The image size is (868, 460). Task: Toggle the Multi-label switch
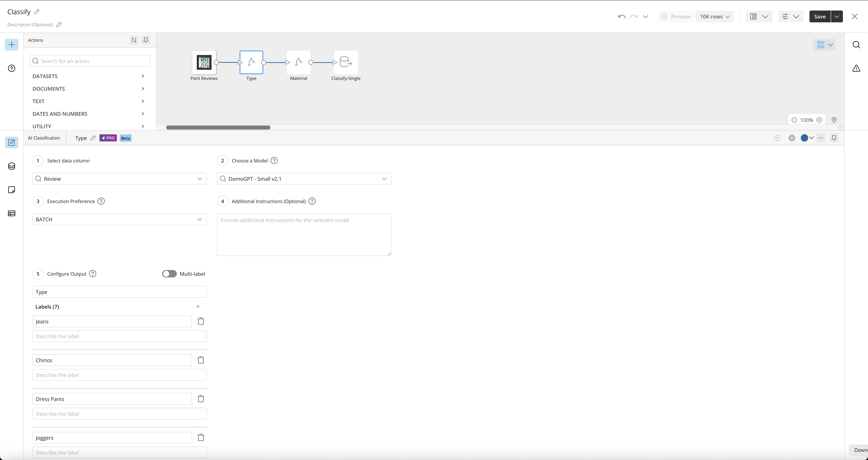[169, 274]
